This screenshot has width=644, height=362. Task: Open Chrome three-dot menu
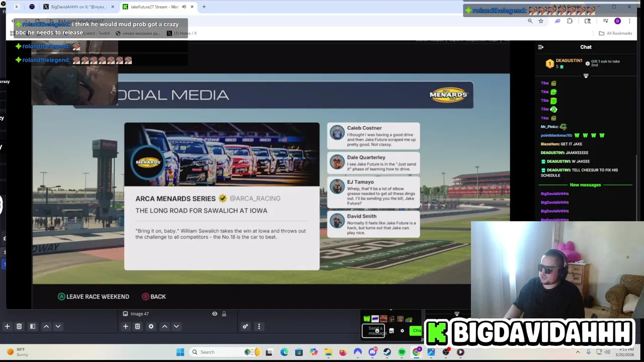(629, 21)
